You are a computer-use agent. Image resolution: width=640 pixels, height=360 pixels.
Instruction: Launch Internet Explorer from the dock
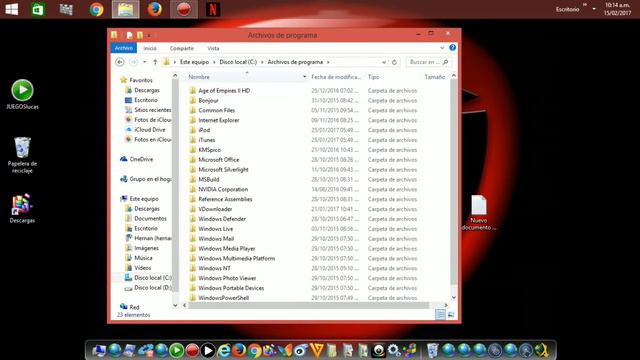click(x=223, y=351)
